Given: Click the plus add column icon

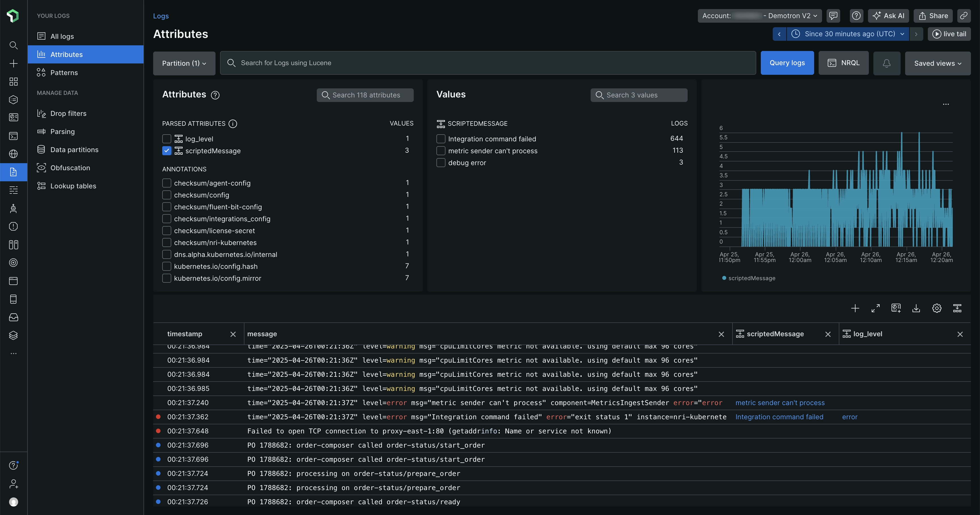Looking at the screenshot, I should (855, 308).
